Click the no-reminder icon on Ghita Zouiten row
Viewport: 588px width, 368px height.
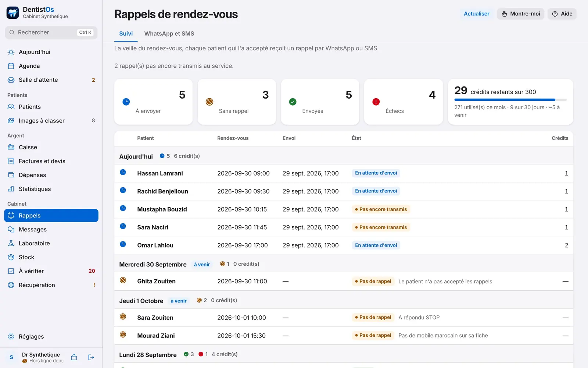123,280
